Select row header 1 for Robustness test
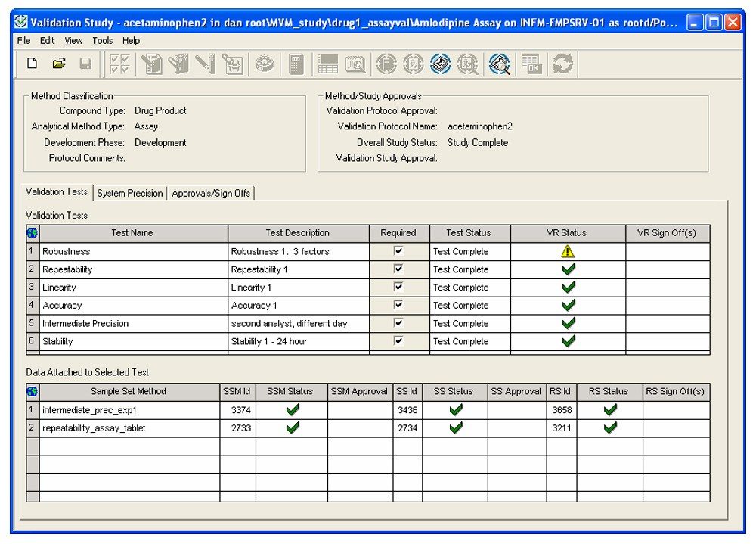The width and height of the screenshot is (756, 544). (33, 251)
